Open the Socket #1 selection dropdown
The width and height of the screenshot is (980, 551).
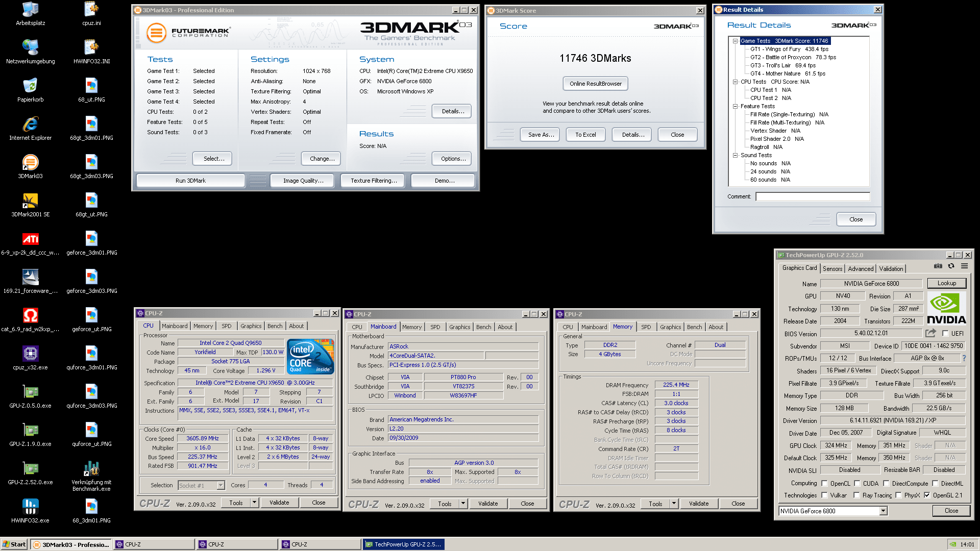click(x=221, y=485)
